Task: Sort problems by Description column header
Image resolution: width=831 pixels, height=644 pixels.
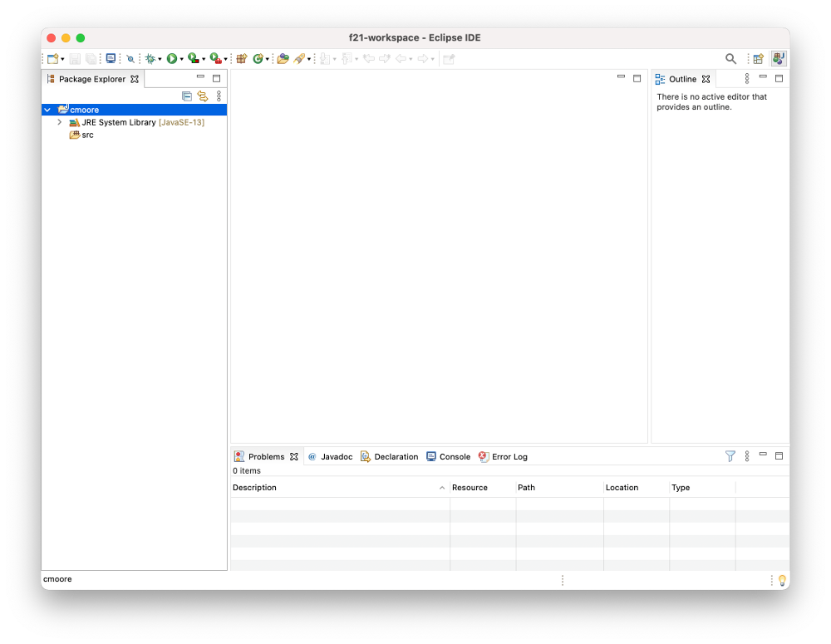Action: [332, 488]
